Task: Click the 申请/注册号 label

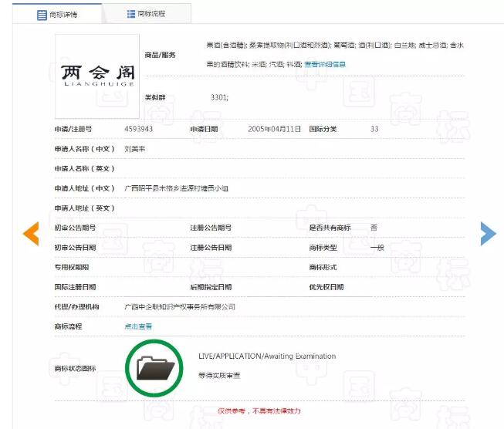Action: 73,129
